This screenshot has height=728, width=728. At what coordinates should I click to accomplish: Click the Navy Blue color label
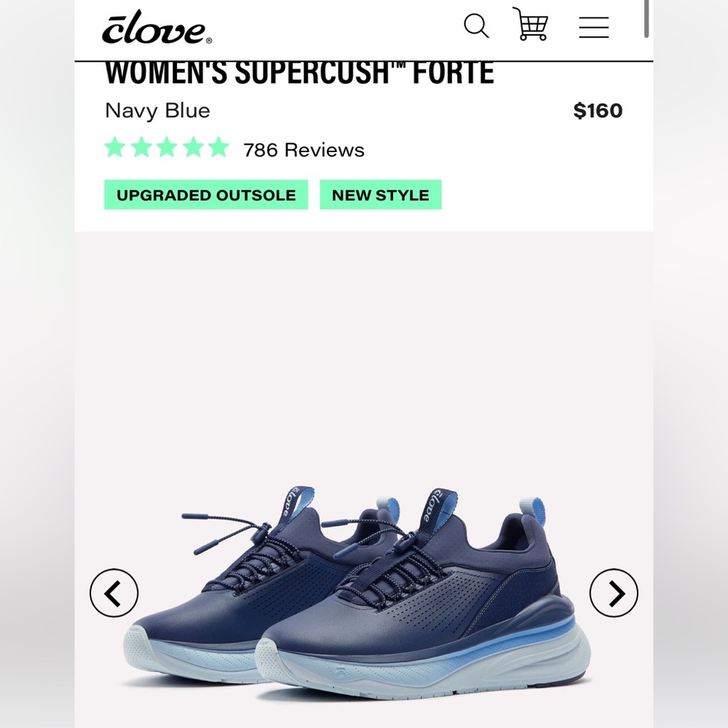pyautogui.click(x=157, y=111)
